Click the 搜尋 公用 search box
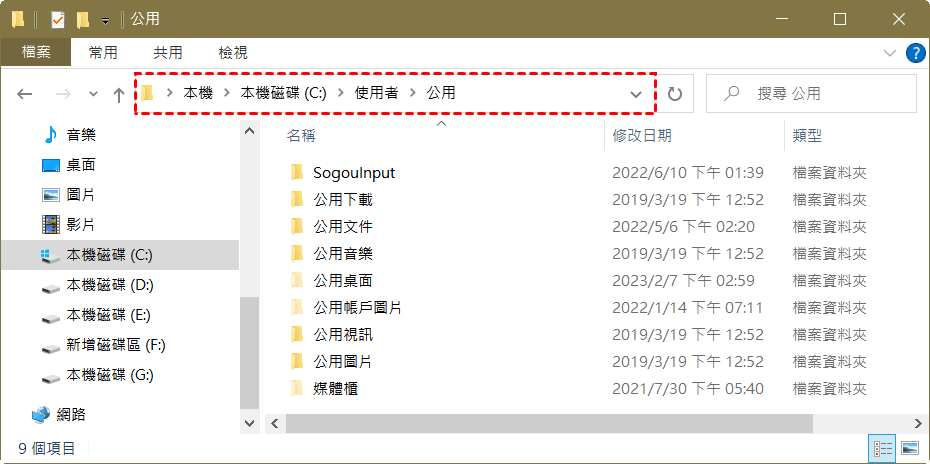The image size is (930, 464). [811, 94]
